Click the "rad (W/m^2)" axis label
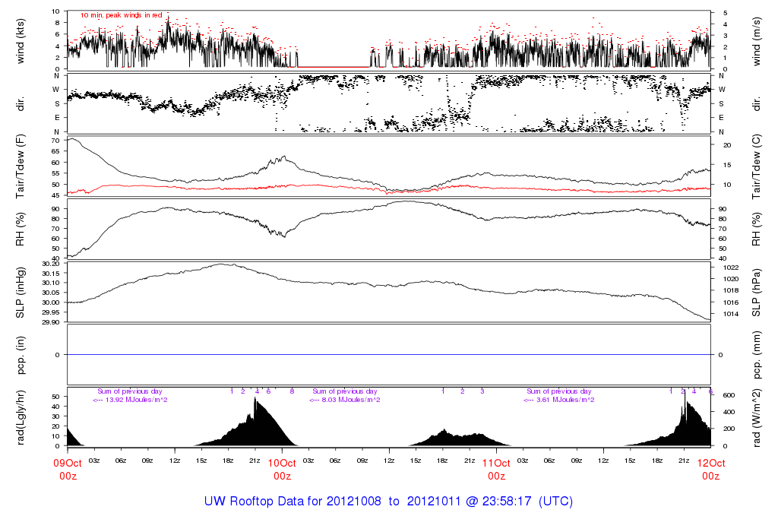 [x=757, y=417]
